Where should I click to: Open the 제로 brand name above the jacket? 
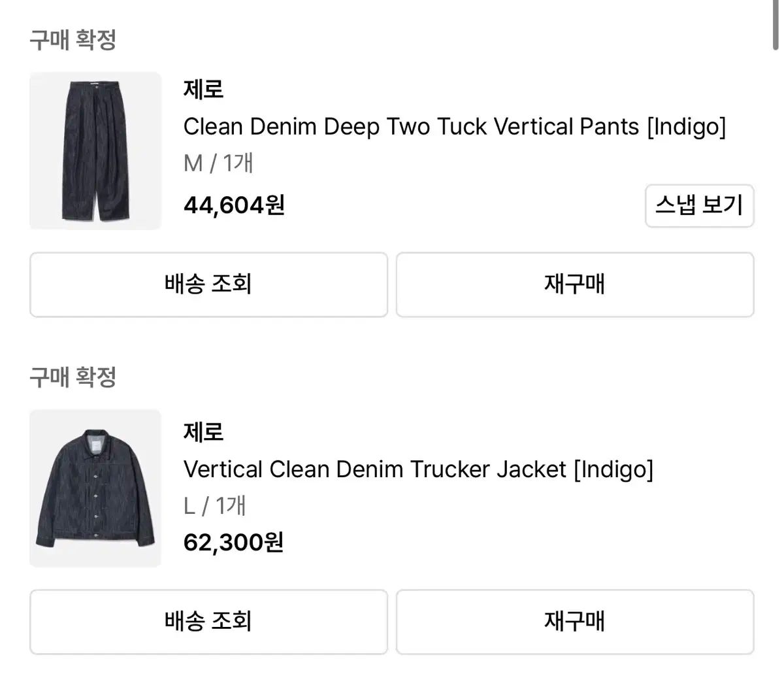click(x=204, y=432)
